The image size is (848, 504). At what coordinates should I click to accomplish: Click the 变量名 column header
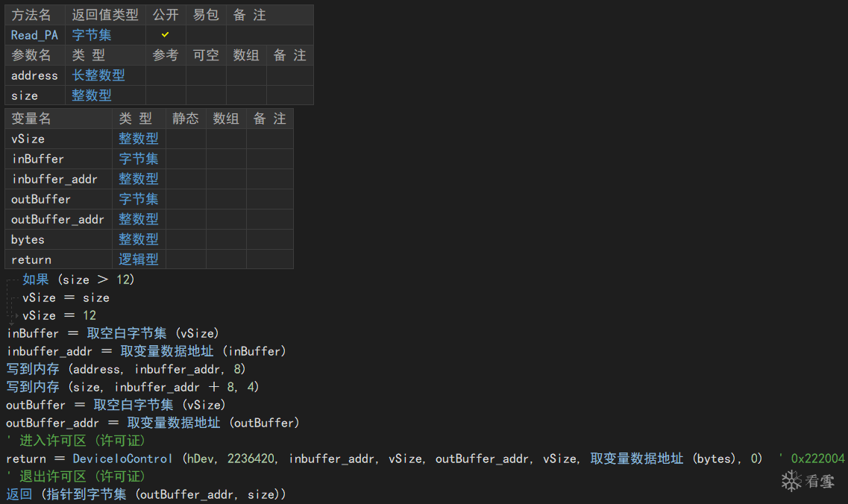[x=31, y=119]
